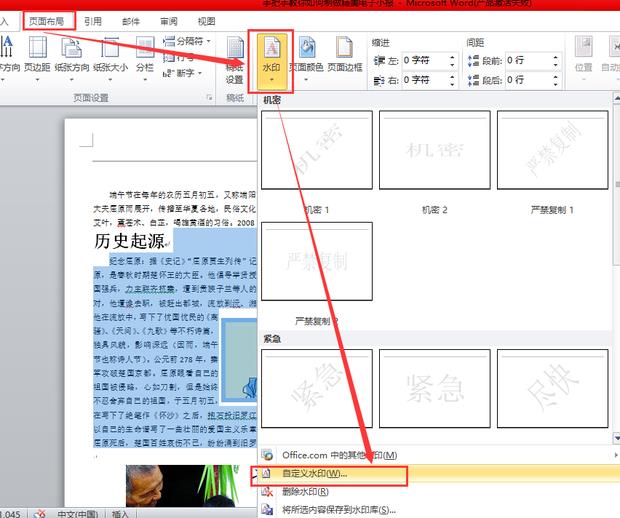This screenshot has width=620, height=518.
Task: Choose 自定义水印(W)... menu item
Action: 439,474
